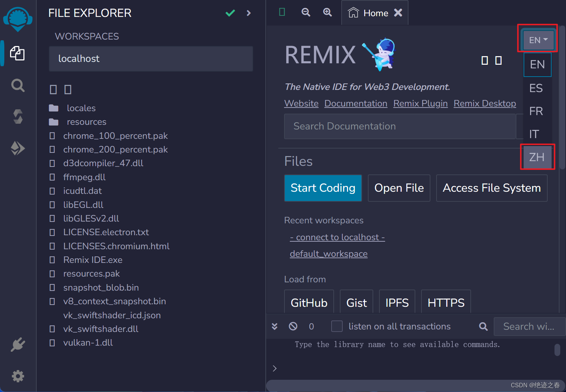566x392 pixels.
Task: Select the localhost workspace field
Action: (x=151, y=59)
